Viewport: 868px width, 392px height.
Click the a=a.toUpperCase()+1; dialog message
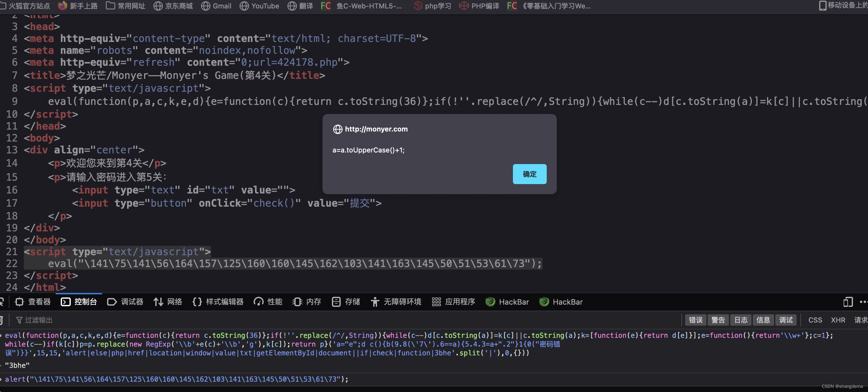(368, 150)
